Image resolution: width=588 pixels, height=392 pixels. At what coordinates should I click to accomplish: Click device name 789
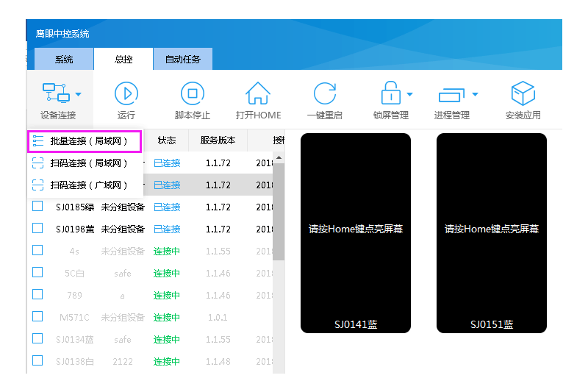point(75,296)
